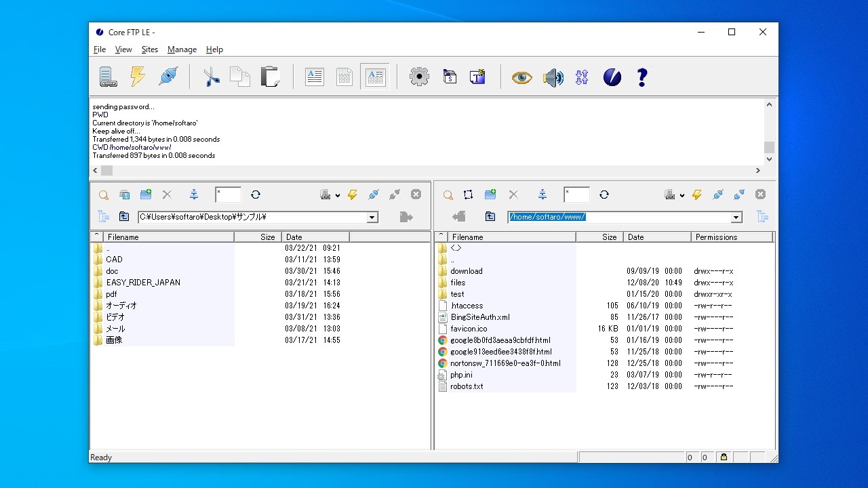Viewport: 868px width, 488px height.
Task: Select the pdf folder in local list
Action: (111, 294)
